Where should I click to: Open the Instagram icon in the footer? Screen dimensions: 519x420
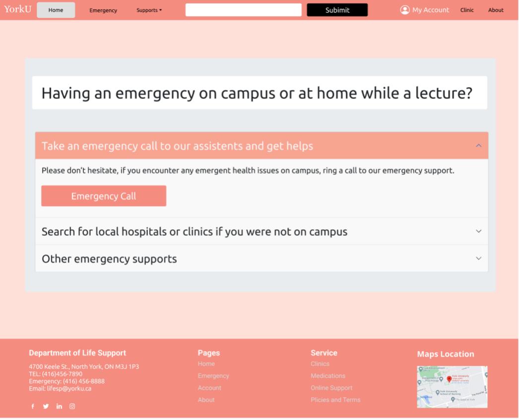pos(72,407)
